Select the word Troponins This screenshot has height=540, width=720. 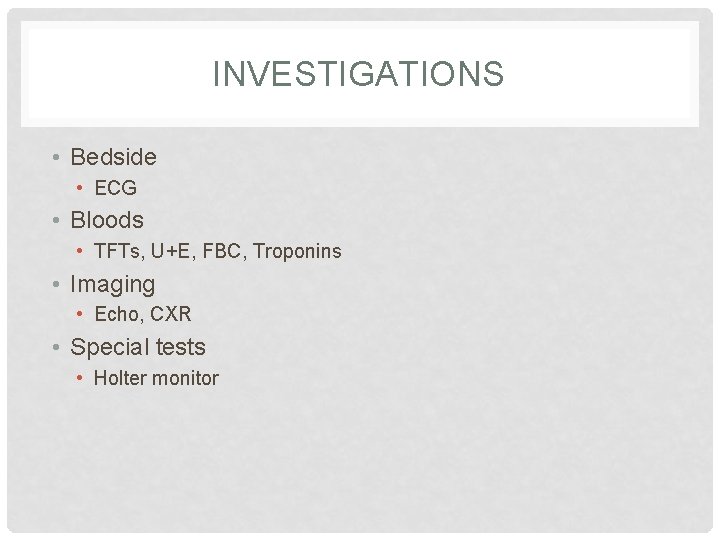[297, 251]
